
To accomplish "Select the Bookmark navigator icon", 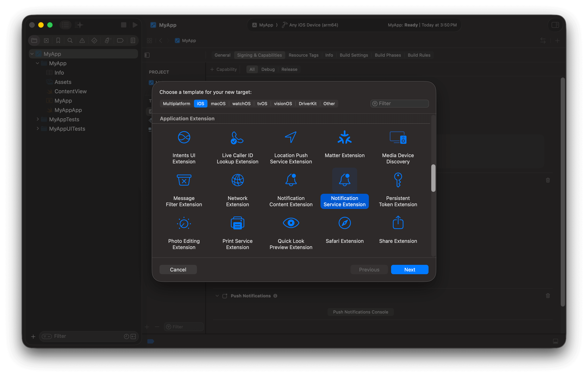I will click(58, 40).
